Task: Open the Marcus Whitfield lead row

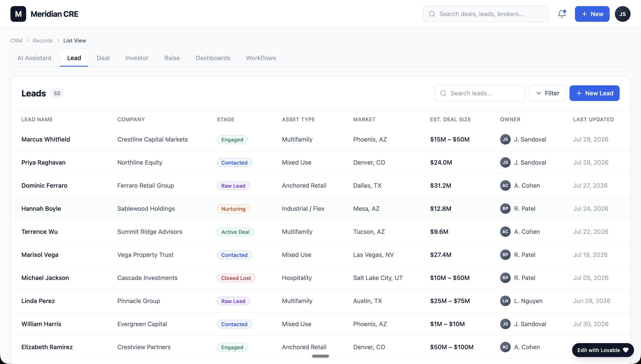Action: [x=320, y=139]
